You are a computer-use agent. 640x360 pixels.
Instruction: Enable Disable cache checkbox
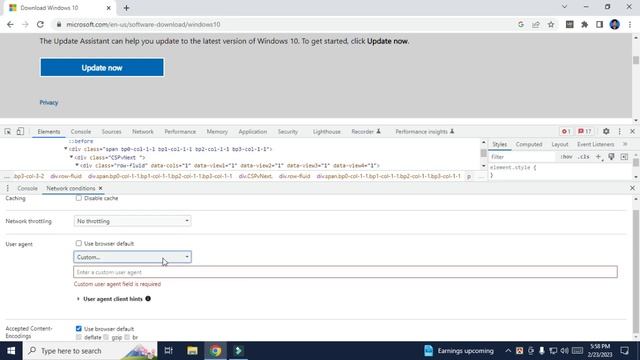pos(79,198)
